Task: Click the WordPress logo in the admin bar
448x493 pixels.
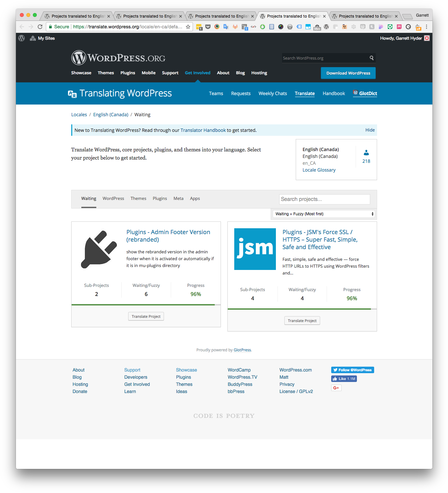Action: (x=21, y=38)
